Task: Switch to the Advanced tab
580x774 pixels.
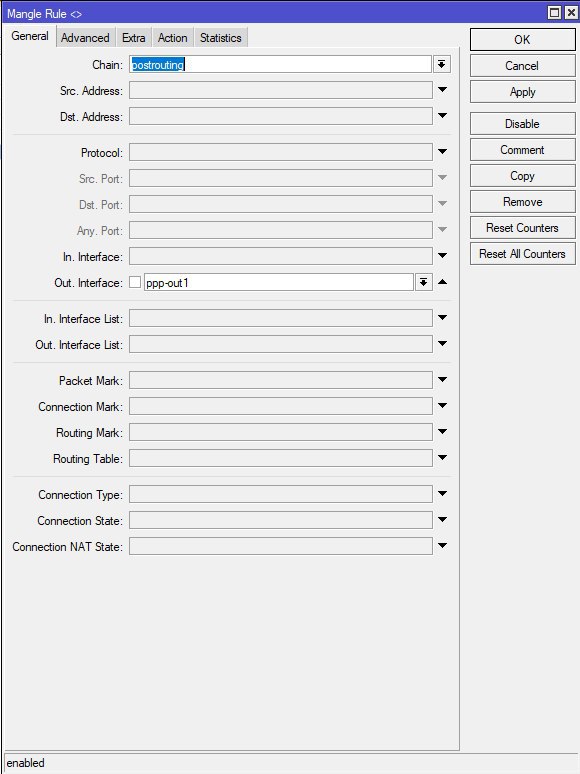Action: (85, 38)
